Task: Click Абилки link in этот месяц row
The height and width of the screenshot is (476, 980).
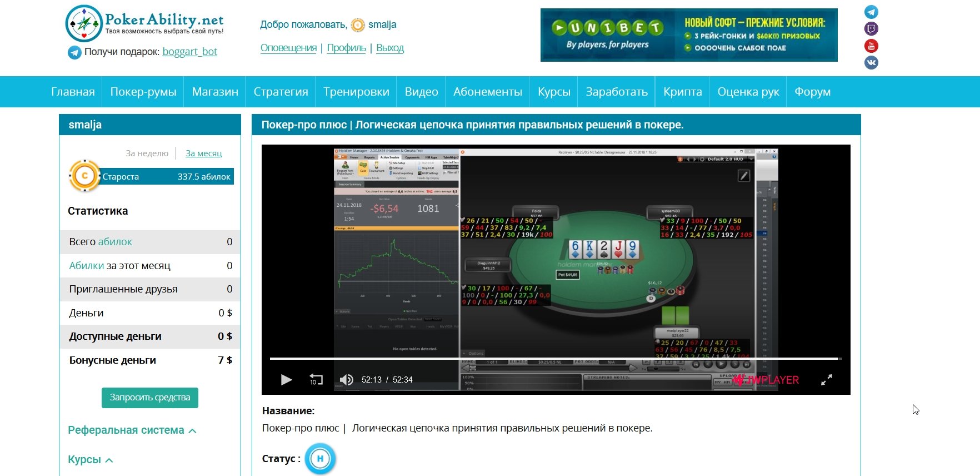Action: pos(86,266)
